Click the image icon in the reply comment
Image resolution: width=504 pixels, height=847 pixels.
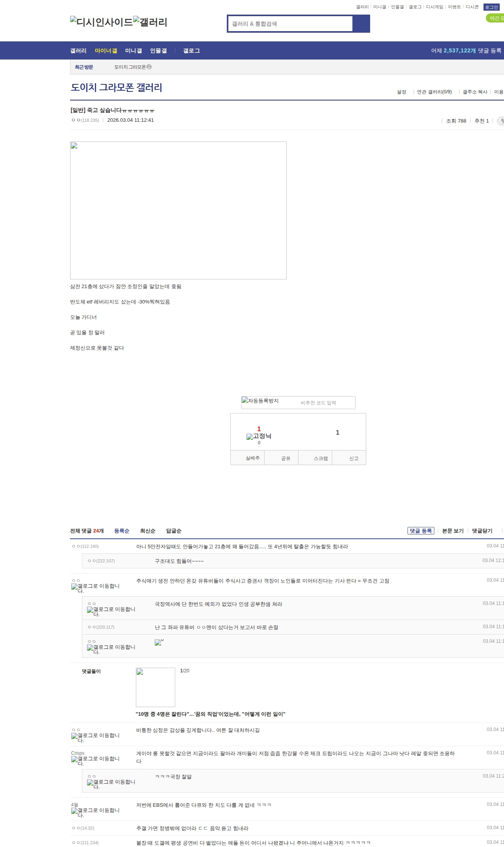click(x=158, y=642)
